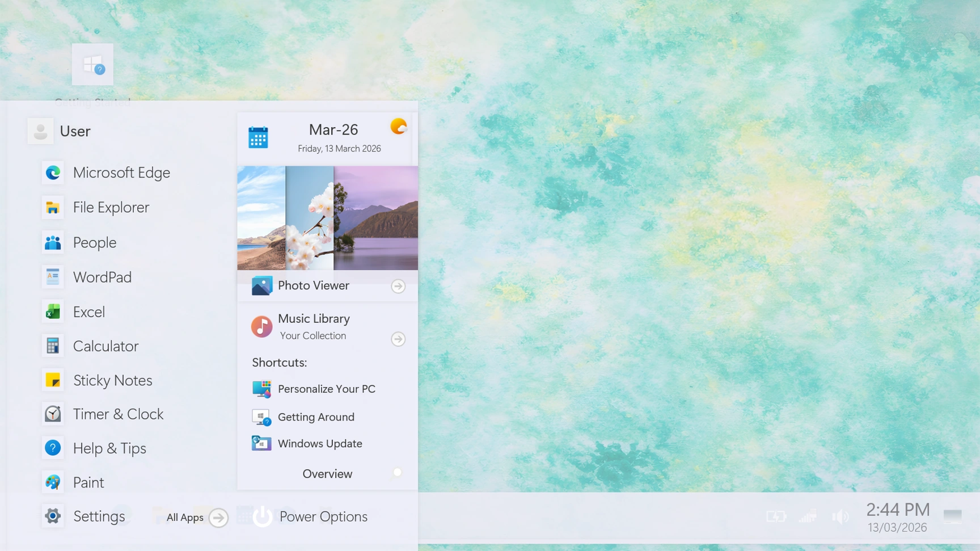Check battery status in the system tray
980x551 pixels.
pos(776,516)
